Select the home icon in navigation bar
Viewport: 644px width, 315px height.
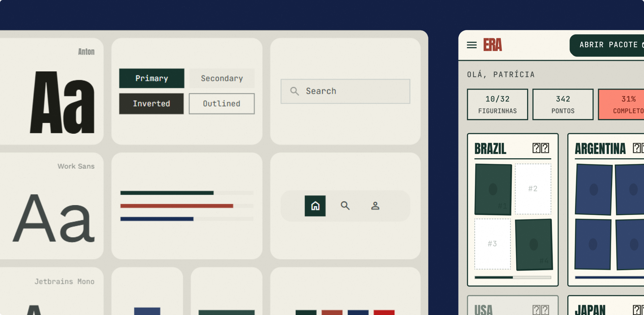pos(315,206)
